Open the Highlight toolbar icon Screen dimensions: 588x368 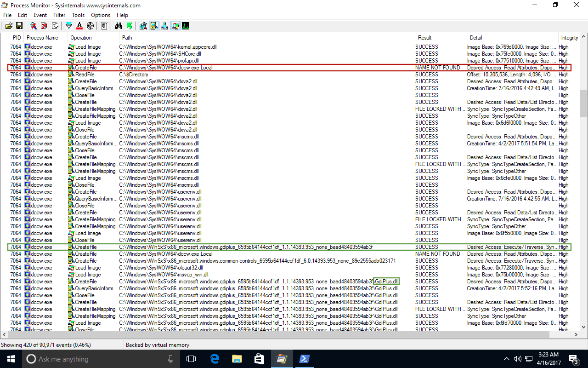tap(79, 26)
